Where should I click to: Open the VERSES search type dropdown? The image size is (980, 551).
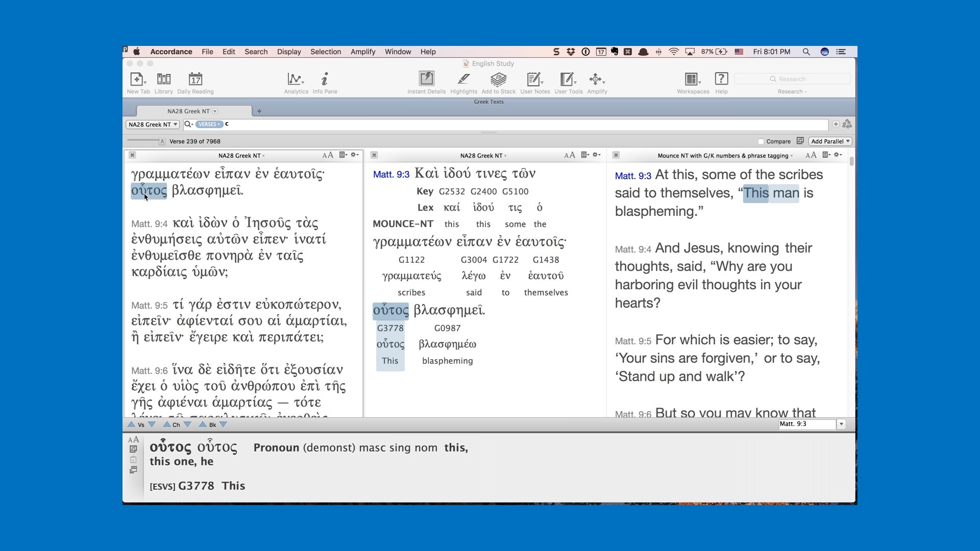coord(209,124)
